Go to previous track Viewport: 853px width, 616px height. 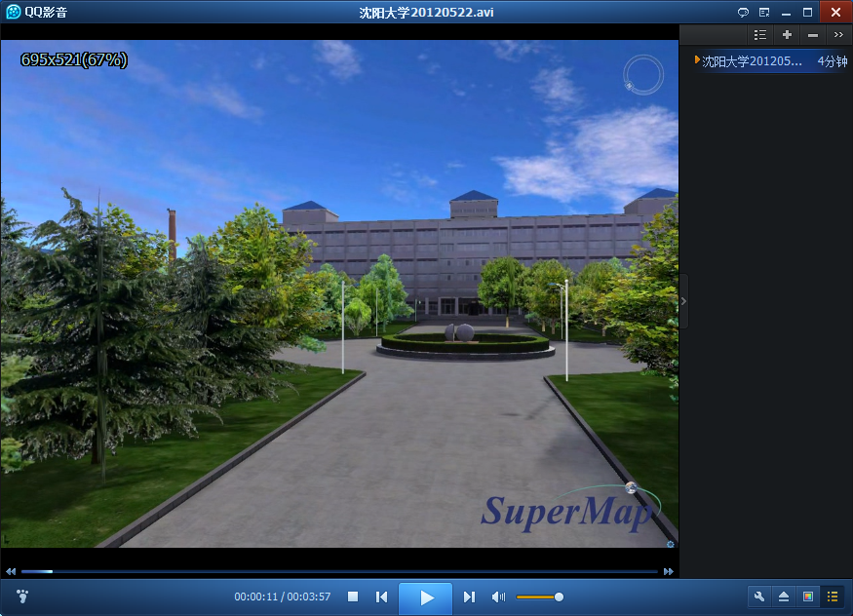382,597
